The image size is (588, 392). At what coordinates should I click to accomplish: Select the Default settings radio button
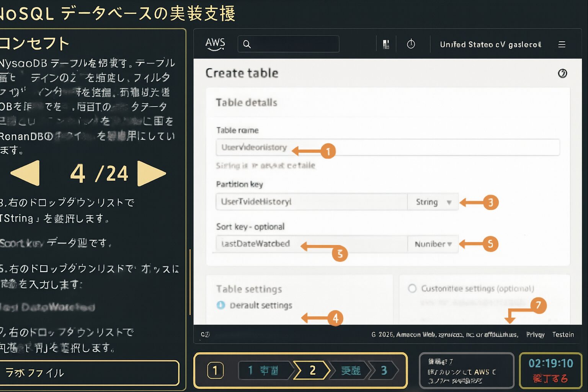tap(221, 305)
